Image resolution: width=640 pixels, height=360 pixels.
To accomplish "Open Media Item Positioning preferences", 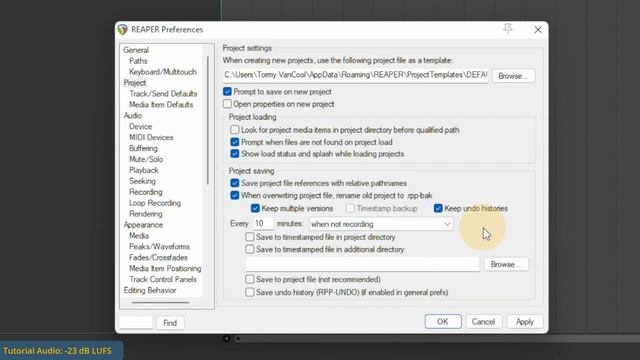I will point(165,269).
